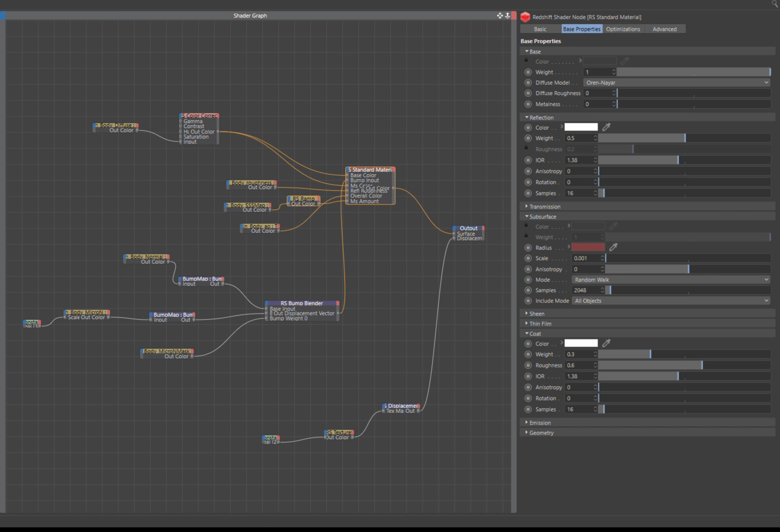Viewport: 780px width, 532px height.
Task: Open the Subsurface Mode Random Walk dropdown
Action: (x=670, y=280)
